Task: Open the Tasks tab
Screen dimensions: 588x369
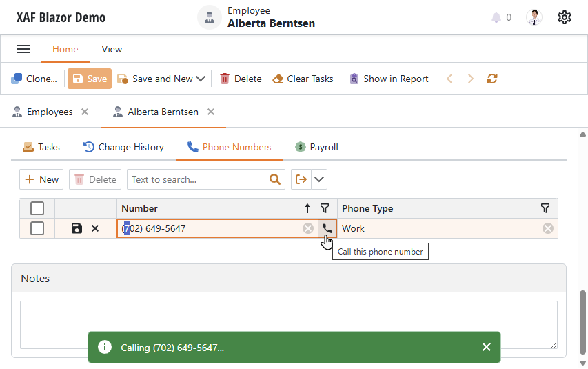Action: click(41, 147)
